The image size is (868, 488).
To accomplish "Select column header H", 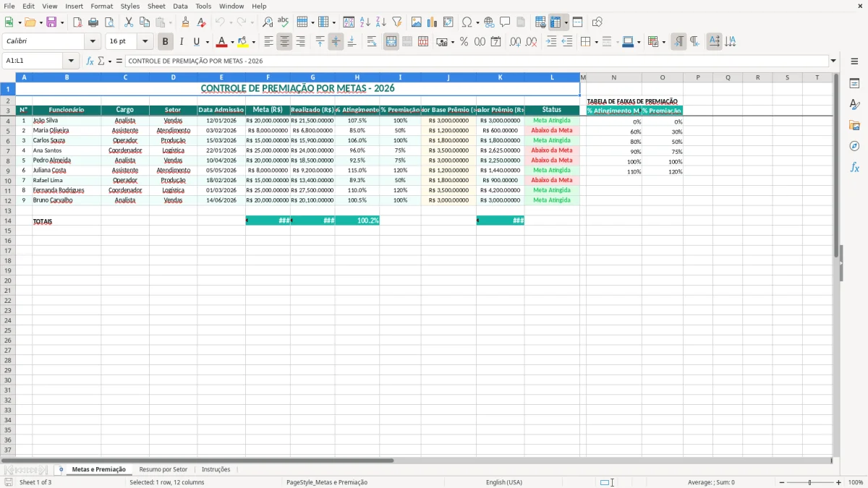I will point(357,77).
